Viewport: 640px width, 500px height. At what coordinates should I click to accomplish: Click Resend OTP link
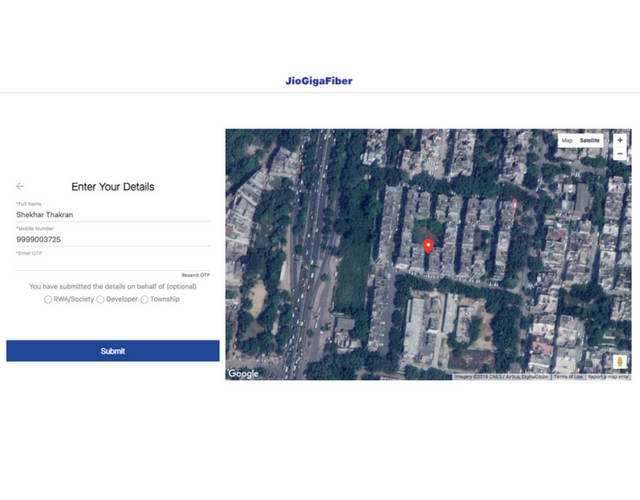[x=196, y=275]
